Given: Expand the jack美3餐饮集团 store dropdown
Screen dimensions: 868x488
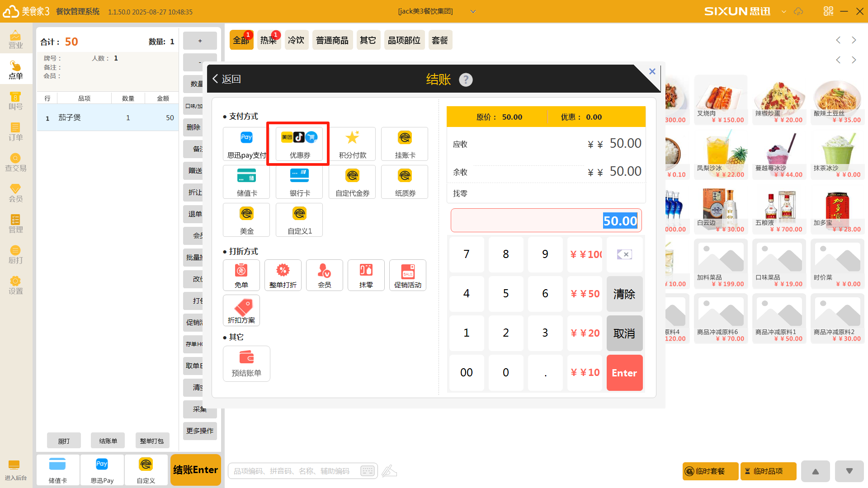Looking at the screenshot, I should click(x=473, y=11).
